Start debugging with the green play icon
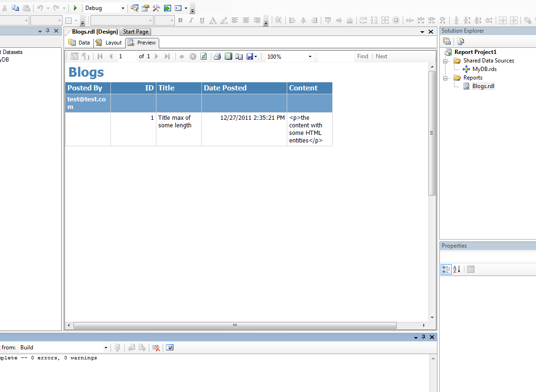 click(75, 8)
